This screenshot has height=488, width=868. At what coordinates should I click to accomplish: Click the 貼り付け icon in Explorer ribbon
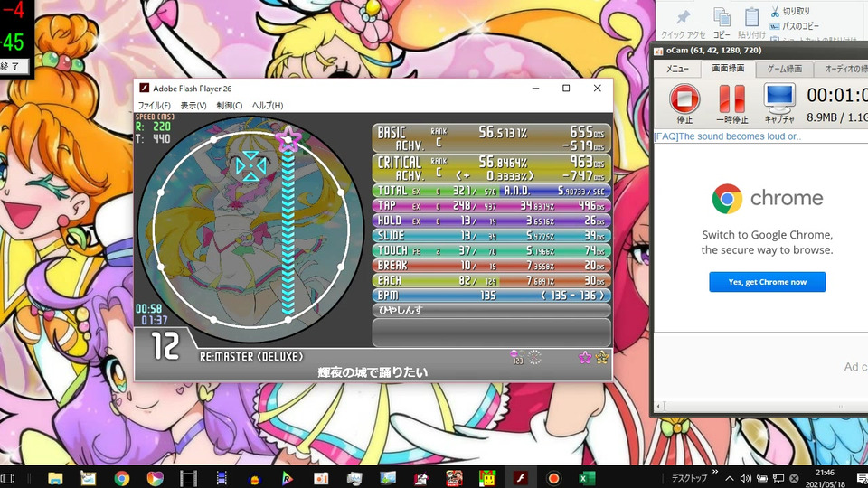coord(751,17)
